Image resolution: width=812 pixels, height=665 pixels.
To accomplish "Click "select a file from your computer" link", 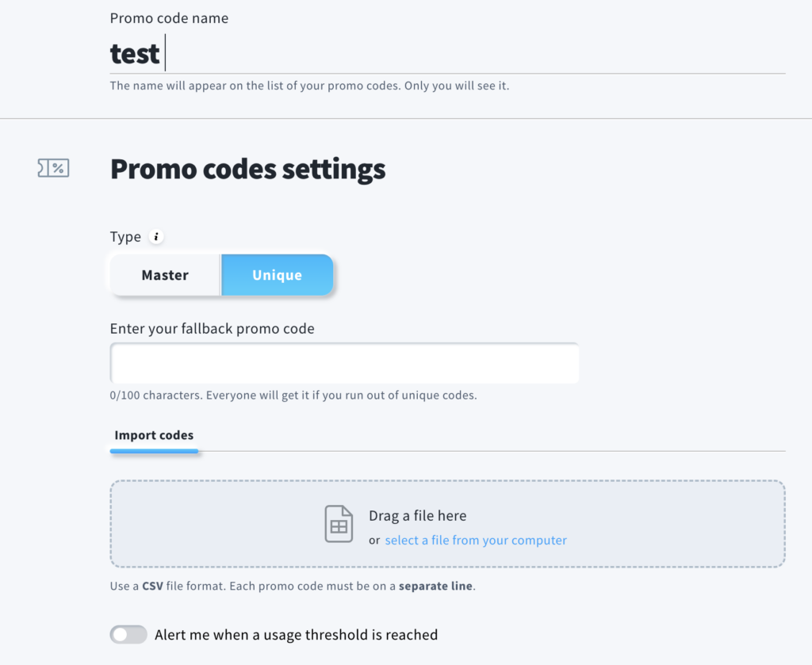I will point(476,541).
